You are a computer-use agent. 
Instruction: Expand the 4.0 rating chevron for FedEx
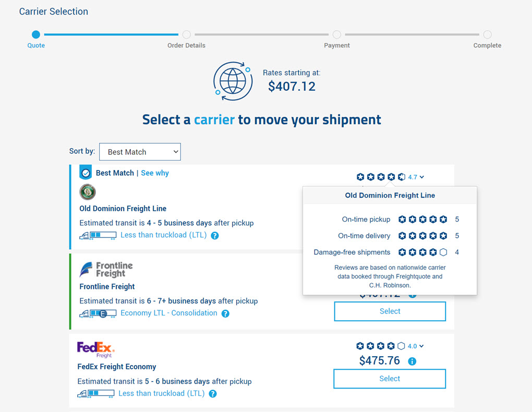click(421, 346)
